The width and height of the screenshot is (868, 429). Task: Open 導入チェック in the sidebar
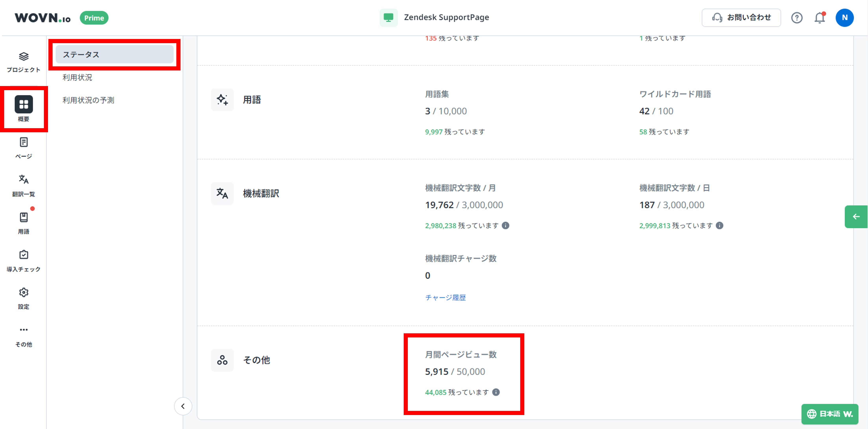click(x=24, y=260)
